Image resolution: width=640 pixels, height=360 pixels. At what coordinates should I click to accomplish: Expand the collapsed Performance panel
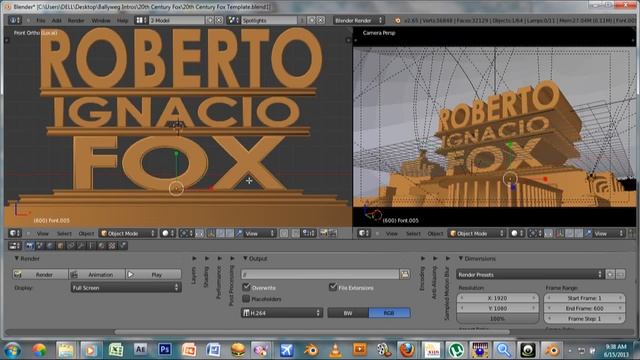(220, 258)
